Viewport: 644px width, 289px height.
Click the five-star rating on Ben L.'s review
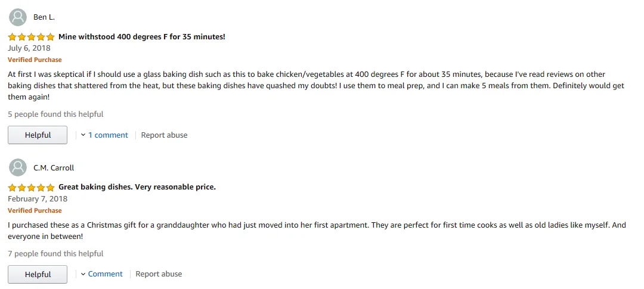pyautogui.click(x=31, y=37)
